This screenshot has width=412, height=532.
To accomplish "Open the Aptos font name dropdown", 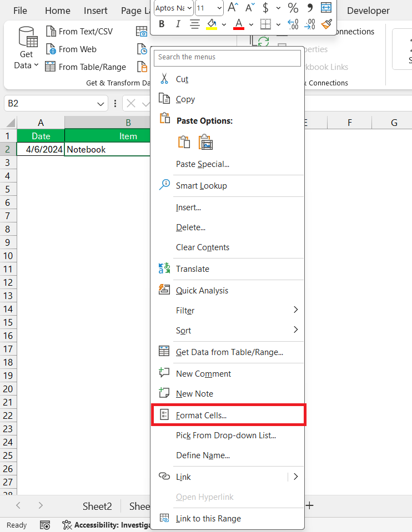I will (x=189, y=8).
